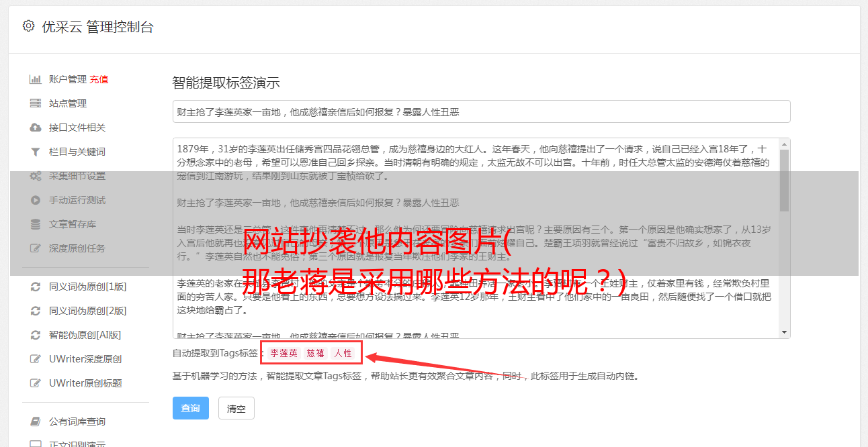The image size is (868, 447).
Task: Click the red 充值 link
Action: 99,79
